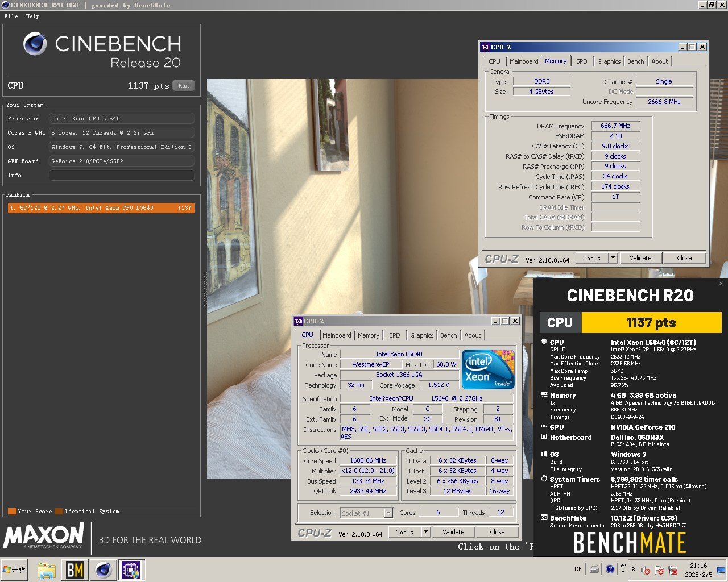
Task: Click the Info input field in Cinebench
Action: tap(121, 175)
